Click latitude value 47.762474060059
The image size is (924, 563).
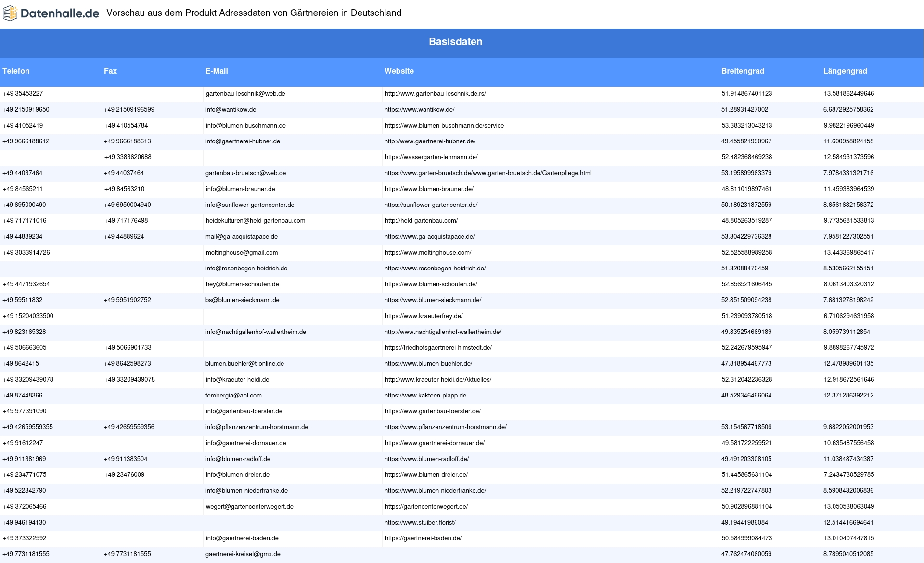click(746, 554)
